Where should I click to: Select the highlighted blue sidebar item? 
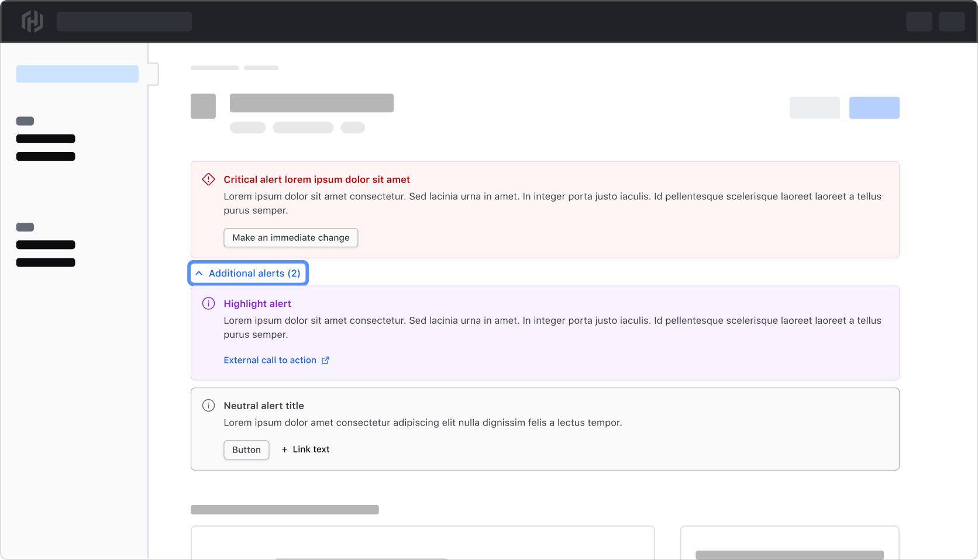[77, 74]
